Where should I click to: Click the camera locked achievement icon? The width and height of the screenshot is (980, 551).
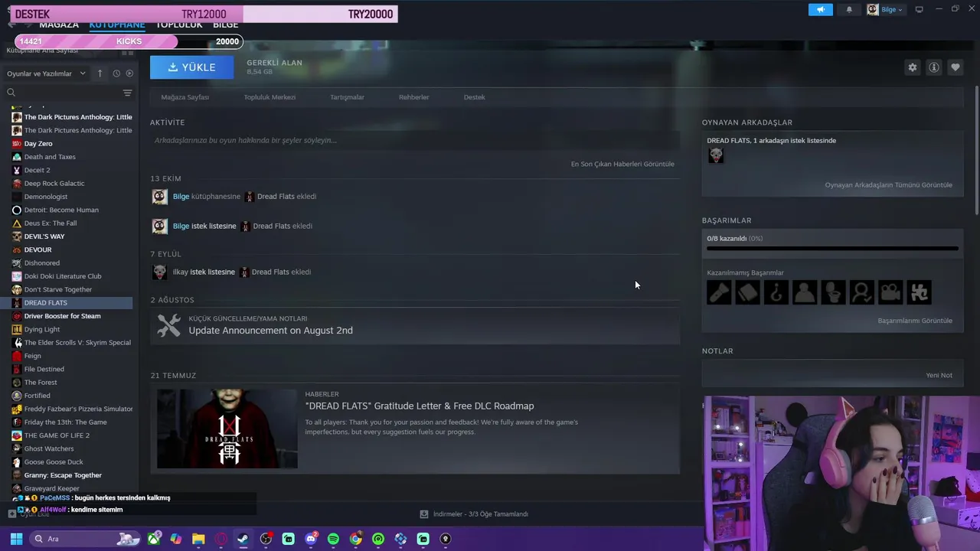click(890, 292)
